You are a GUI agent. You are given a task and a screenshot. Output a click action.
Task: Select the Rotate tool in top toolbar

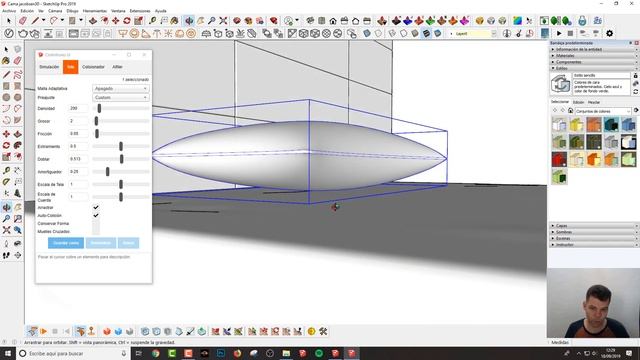tap(127, 20)
